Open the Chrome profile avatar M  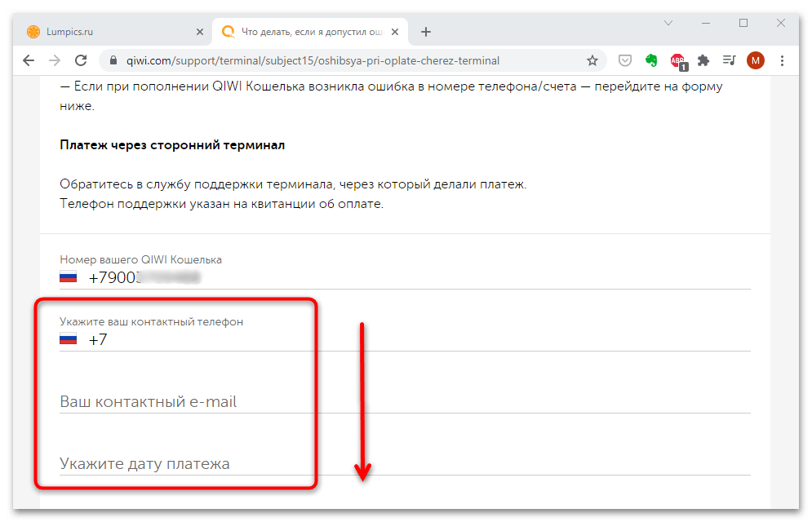(x=756, y=60)
